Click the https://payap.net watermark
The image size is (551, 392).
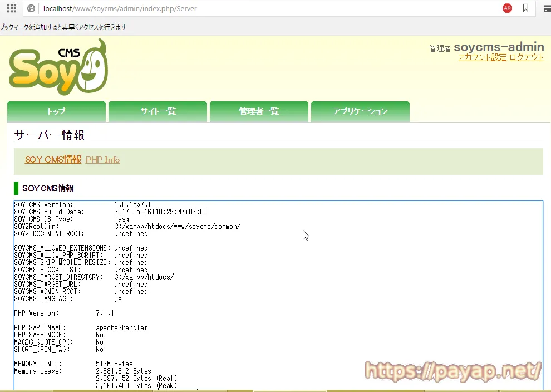click(452, 370)
